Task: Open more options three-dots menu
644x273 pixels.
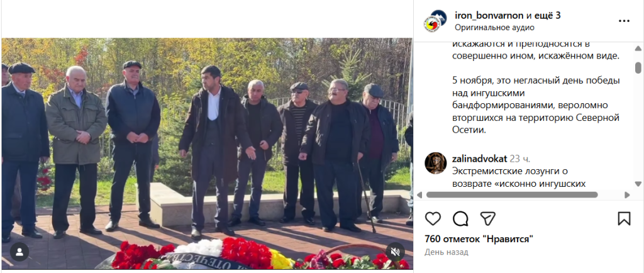Action: click(x=624, y=21)
